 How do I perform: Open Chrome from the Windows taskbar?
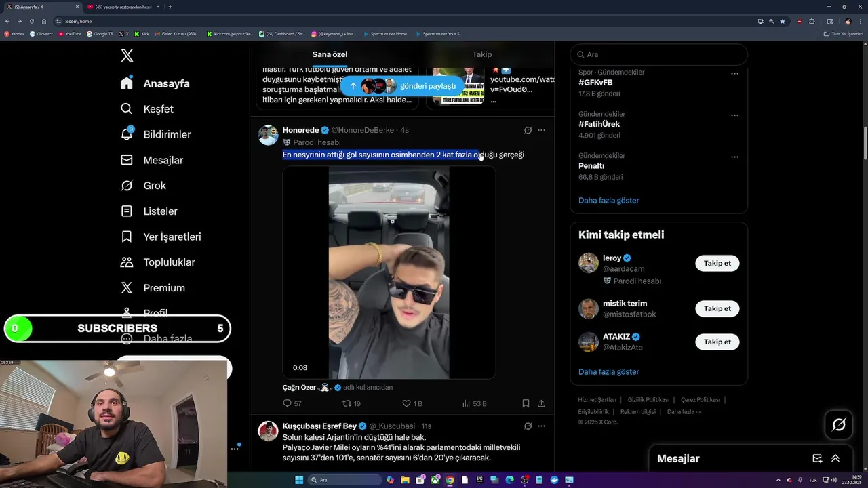coord(450,480)
